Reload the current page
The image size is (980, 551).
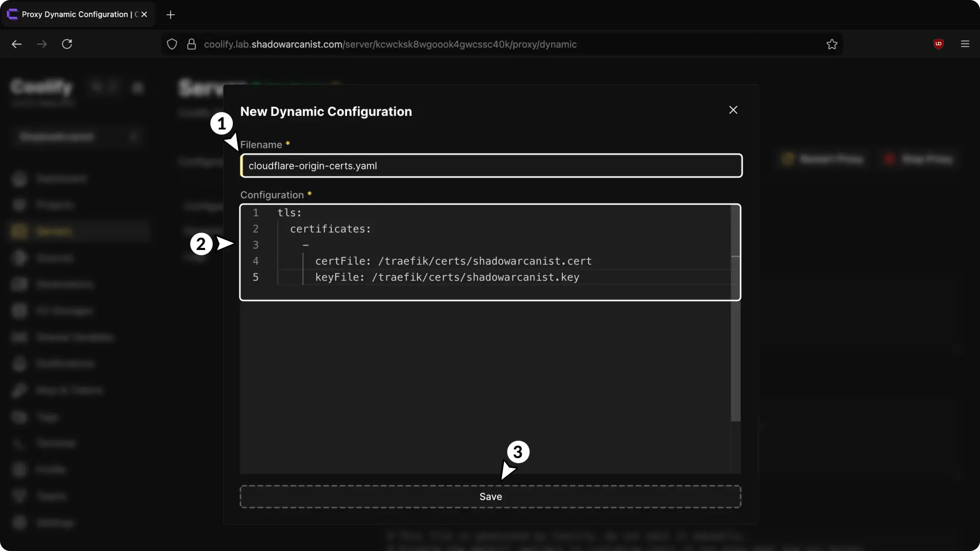coord(67,44)
